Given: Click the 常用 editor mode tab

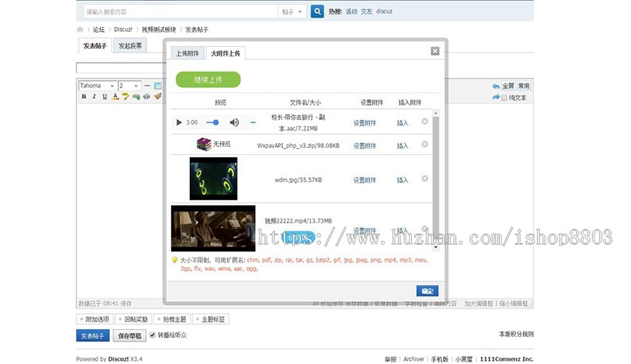Looking at the screenshot, I should click(x=524, y=86).
